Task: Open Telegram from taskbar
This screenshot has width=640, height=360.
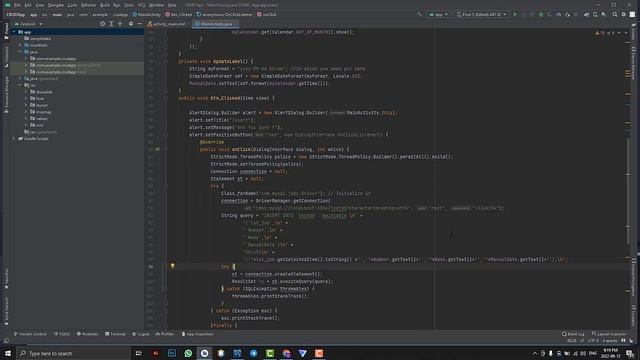Action: (253, 353)
